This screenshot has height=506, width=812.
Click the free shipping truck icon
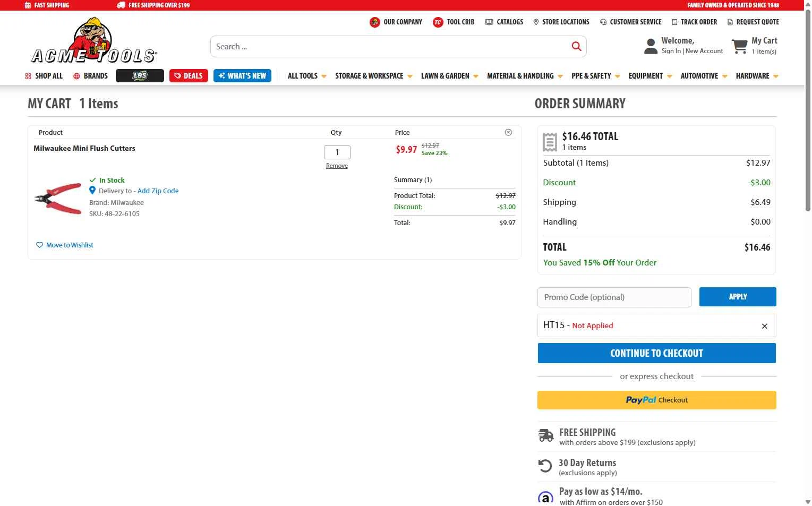[545, 436]
